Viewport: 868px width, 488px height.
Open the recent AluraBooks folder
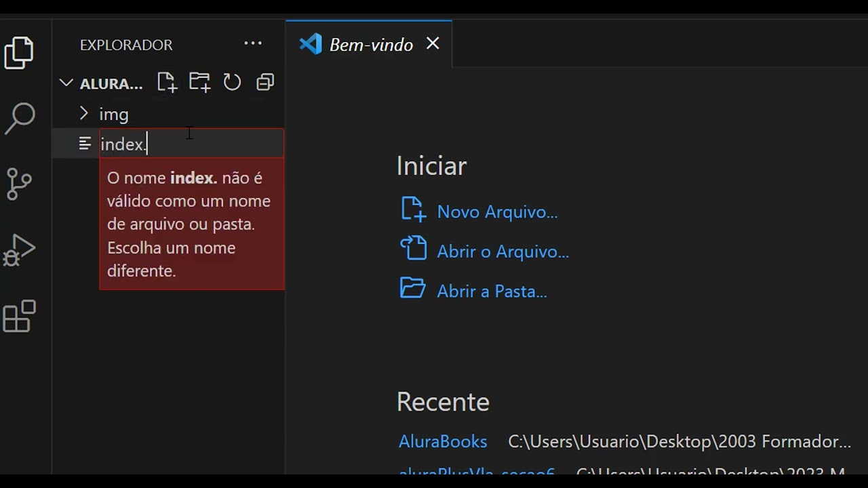[x=443, y=441]
